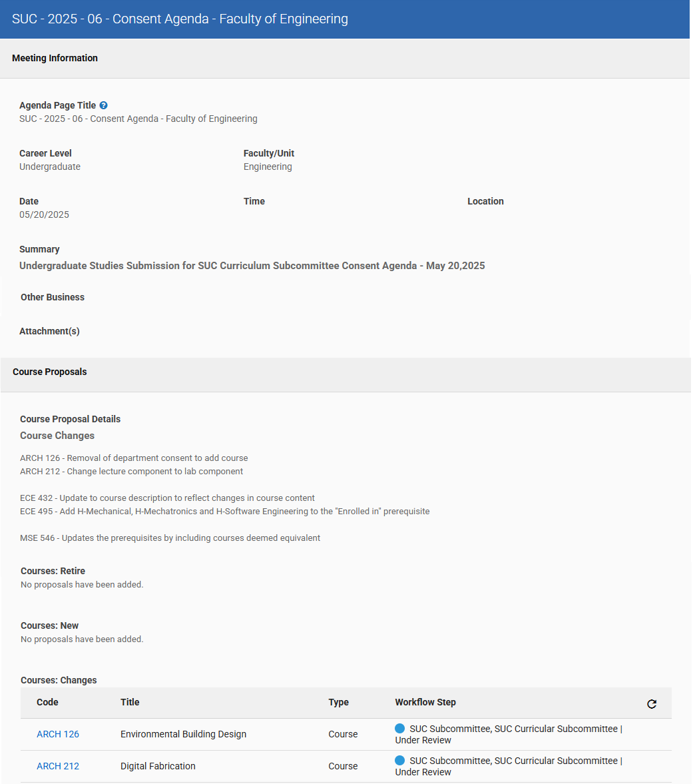Click the Summary text about the Consent Agenda
This screenshot has width=697, height=784.
point(252,266)
